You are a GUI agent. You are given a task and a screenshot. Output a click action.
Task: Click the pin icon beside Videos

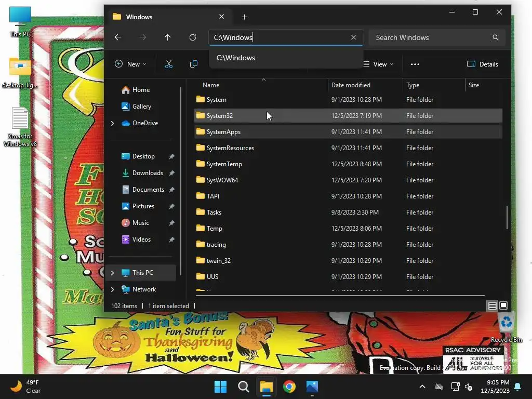(x=171, y=240)
